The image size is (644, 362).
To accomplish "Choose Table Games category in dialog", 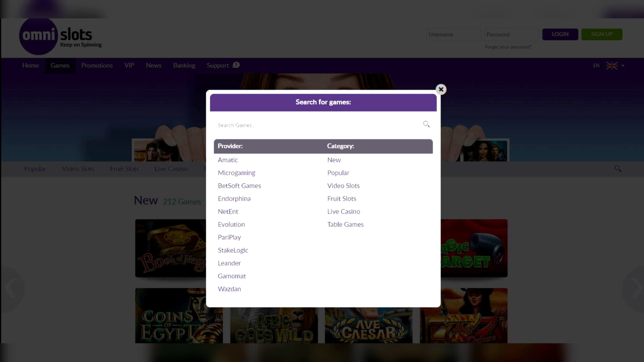I will pos(345,224).
